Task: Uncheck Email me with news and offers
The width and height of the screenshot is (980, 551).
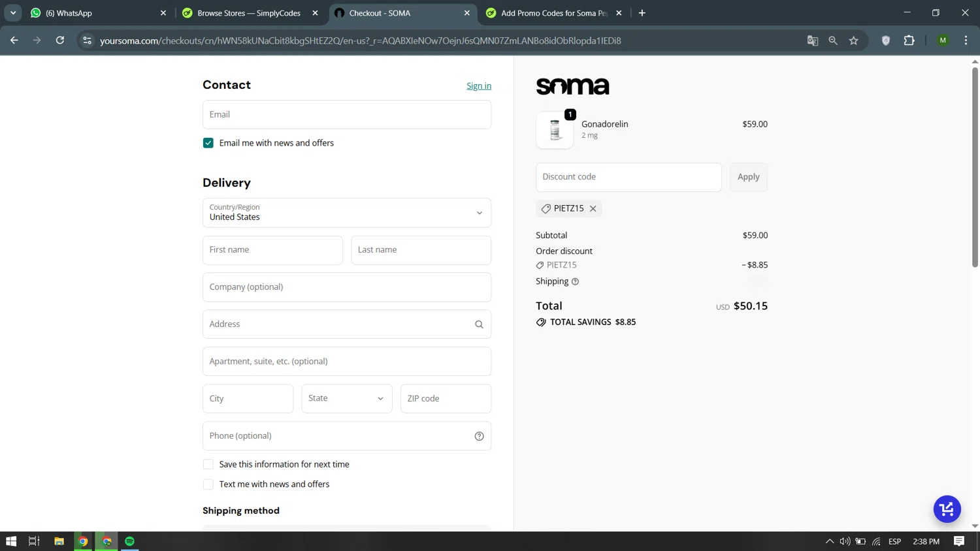Action: pyautogui.click(x=208, y=143)
